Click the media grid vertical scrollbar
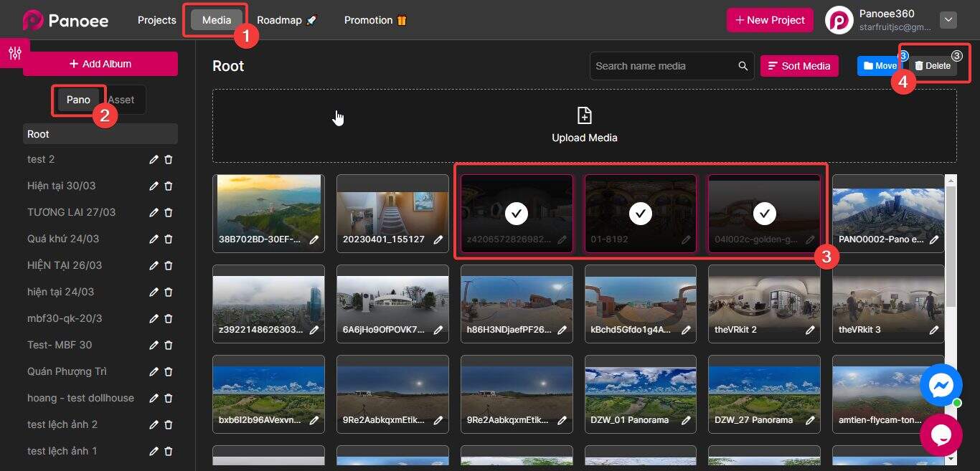The image size is (980, 471). pos(951,244)
